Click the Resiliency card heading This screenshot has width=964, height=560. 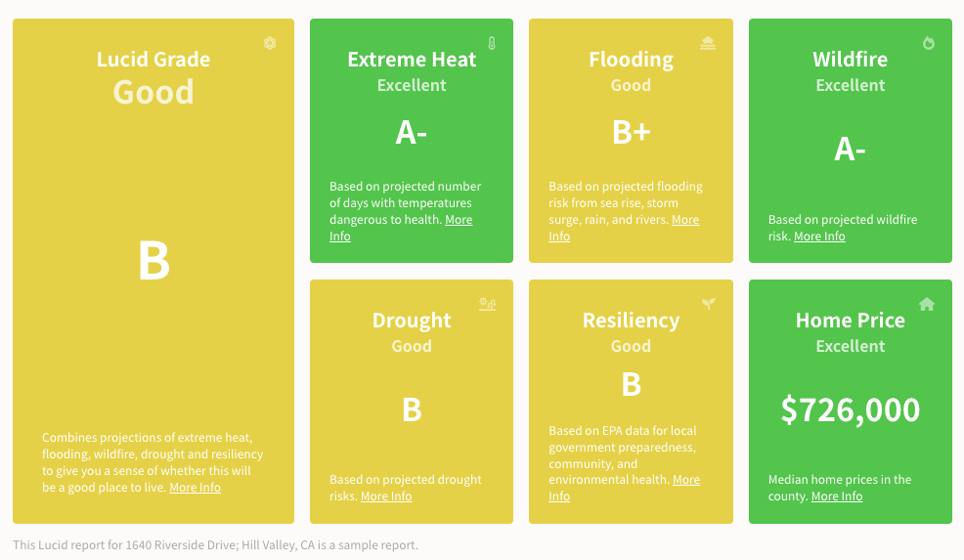tap(631, 321)
